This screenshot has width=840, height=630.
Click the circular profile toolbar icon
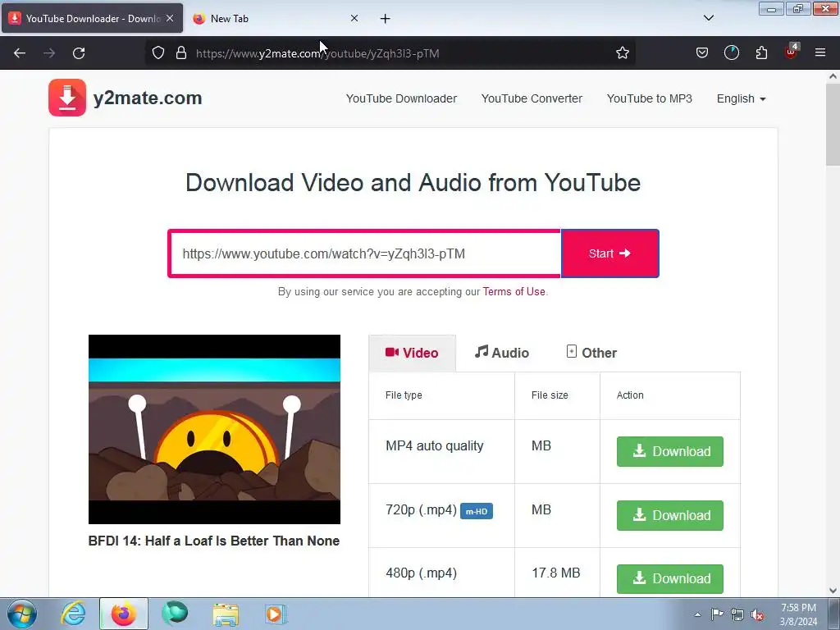731,53
